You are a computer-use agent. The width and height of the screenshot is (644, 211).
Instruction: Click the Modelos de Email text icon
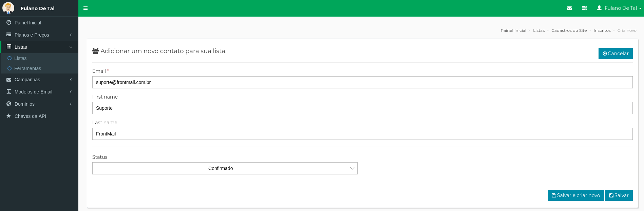click(x=9, y=91)
